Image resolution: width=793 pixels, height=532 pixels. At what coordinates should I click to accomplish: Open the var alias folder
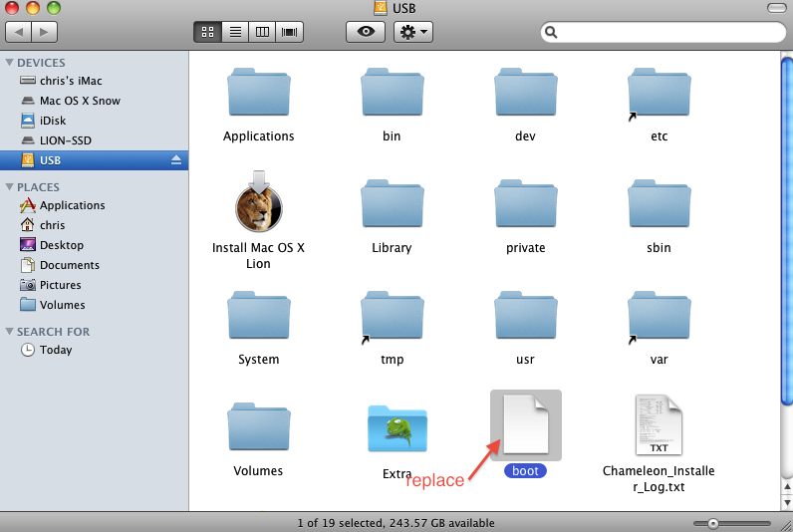coord(659,316)
